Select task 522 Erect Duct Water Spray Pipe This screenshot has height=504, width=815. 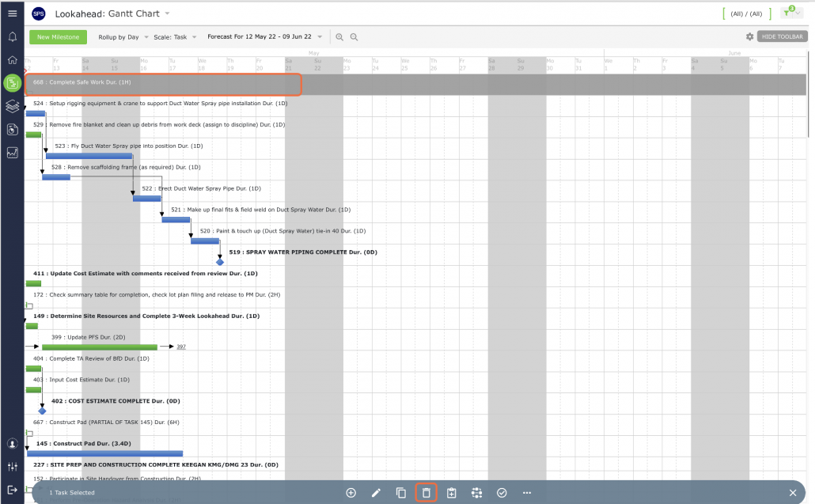202,188
